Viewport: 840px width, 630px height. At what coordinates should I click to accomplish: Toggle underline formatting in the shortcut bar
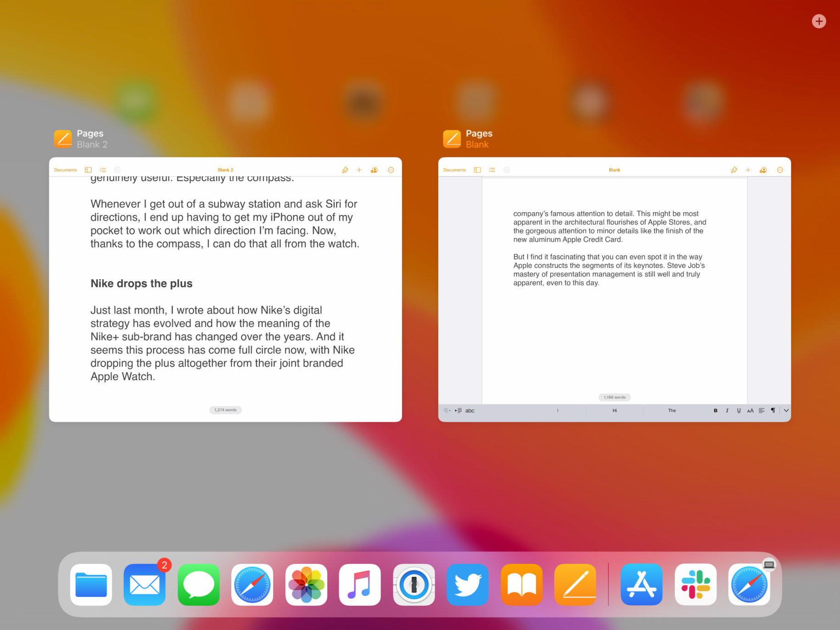(x=739, y=410)
